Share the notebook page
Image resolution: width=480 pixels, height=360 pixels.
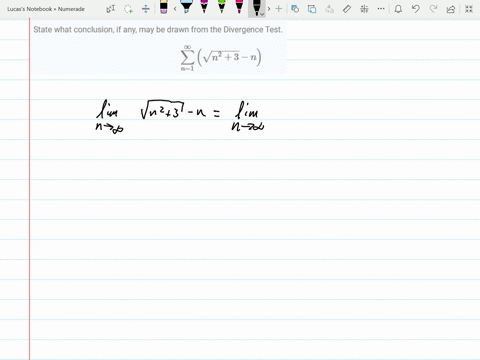coord(451,9)
